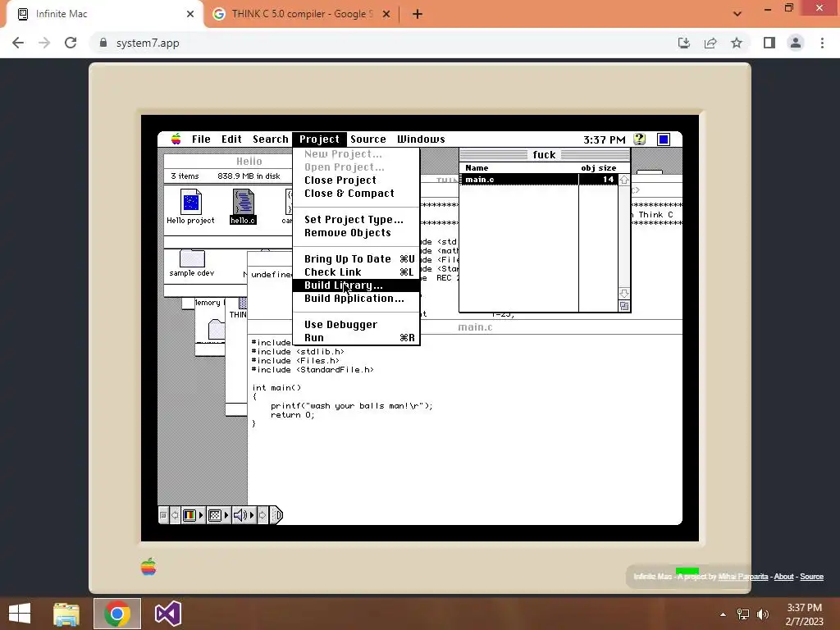Open a new browser tab
840x630 pixels.
coord(418,14)
